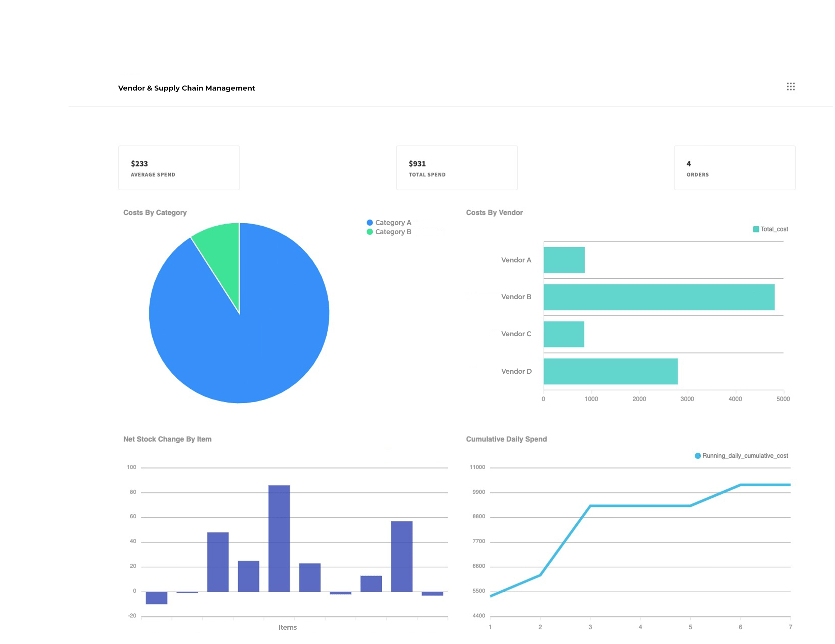The height and width of the screenshot is (644, 835).
Task: Click the Costs By Vendor chart title
Action: tap(494, 212)
